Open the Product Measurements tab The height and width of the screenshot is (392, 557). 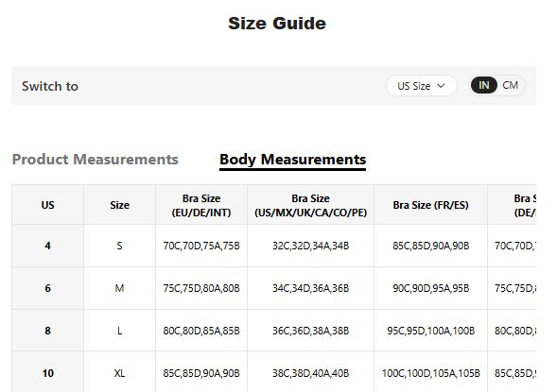point(96,160)
